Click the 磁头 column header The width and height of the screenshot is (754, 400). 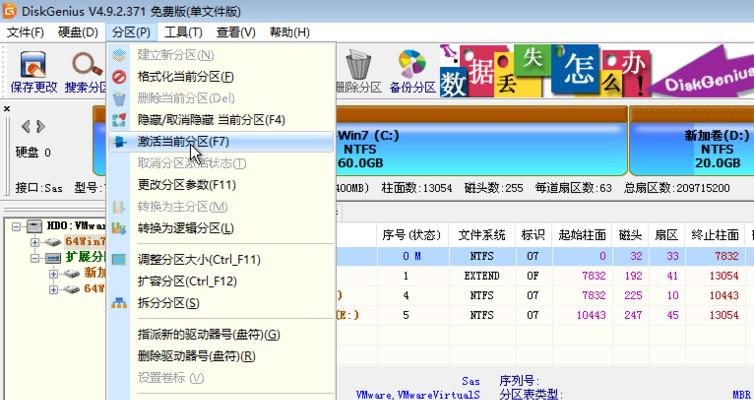(x=630, y=235)
